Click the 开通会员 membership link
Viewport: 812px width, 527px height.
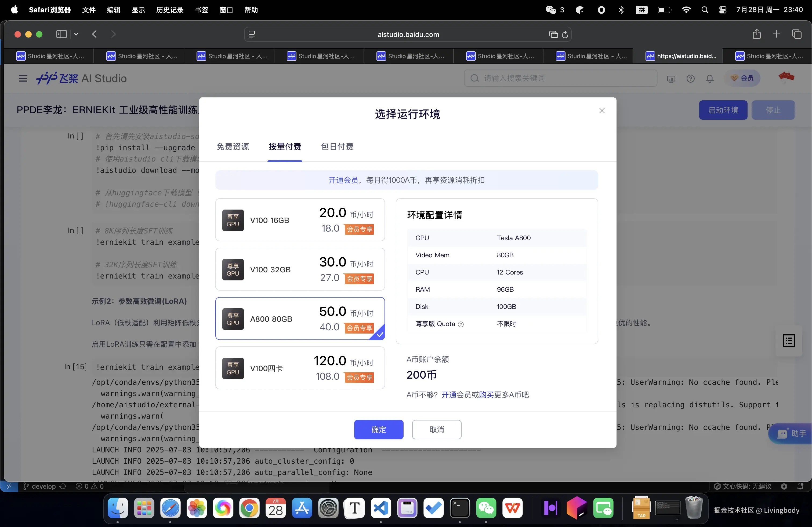[x=343, y=180]
